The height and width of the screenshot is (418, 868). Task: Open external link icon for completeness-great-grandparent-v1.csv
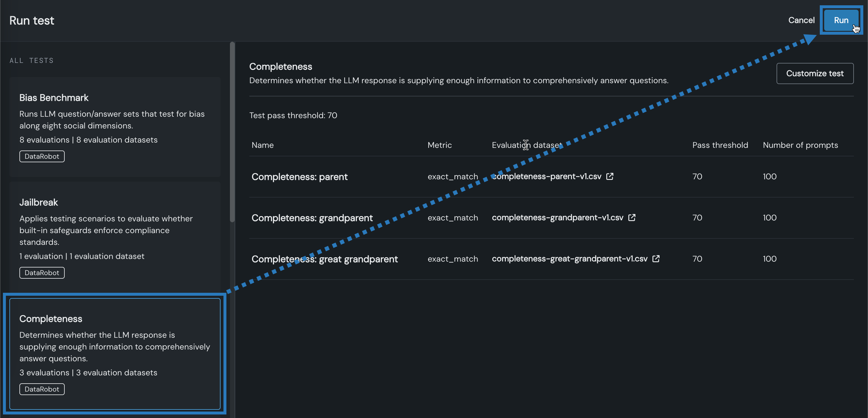pyautogui.click(x=656, y=259)
